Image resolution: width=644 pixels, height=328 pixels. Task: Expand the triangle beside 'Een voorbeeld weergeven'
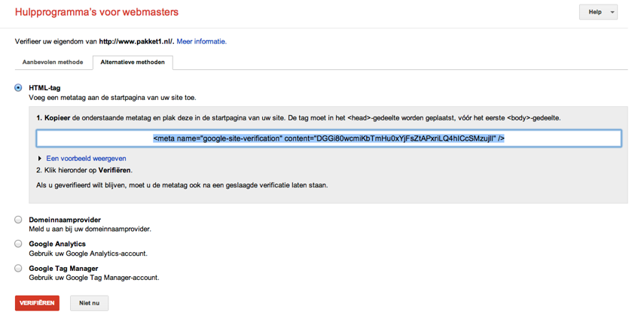click(x=40, y=159)
